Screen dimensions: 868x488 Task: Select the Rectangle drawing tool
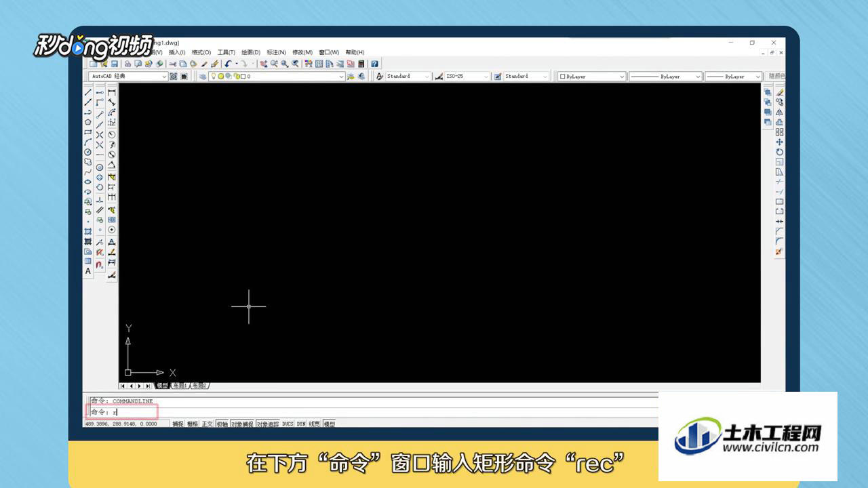tap(88, 132)
